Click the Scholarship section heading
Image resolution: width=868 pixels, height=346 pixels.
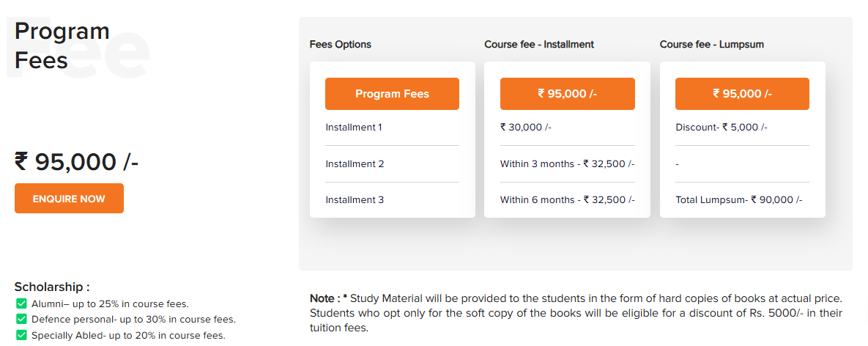[52, 287]
